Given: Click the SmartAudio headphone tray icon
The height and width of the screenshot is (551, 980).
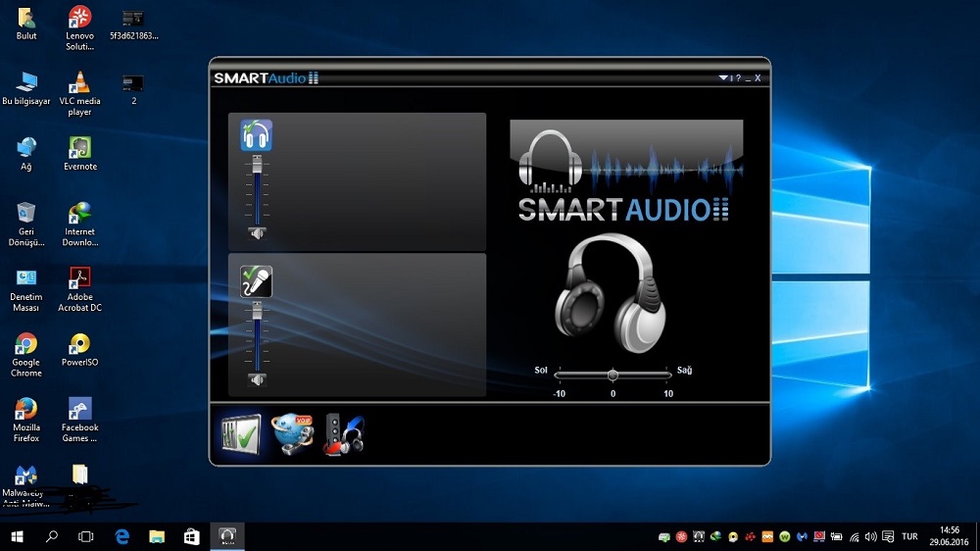Looking at the screenshot, I should pyautogui.click(x=699, y=536).
